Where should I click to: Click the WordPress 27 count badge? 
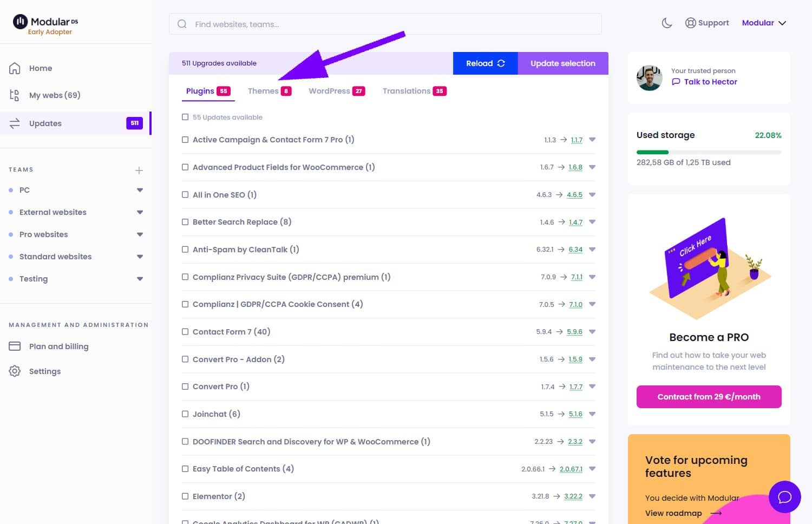pos(358,91)
